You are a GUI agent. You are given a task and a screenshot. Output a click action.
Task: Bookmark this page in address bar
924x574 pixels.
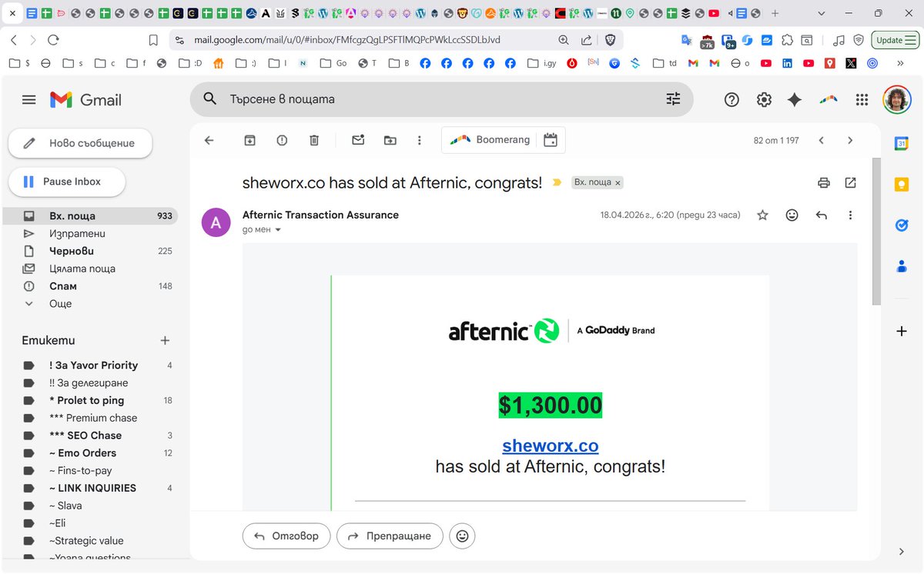coord(153,40)
